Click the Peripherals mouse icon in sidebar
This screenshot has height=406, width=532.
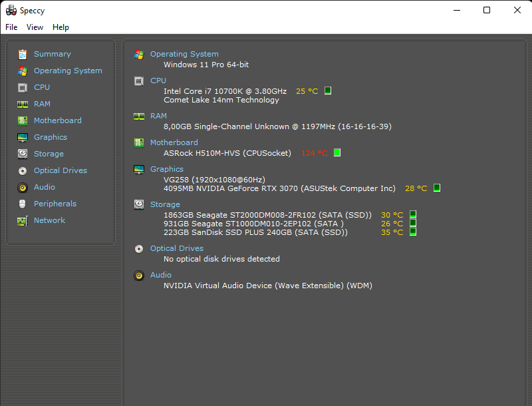[x=23, y=204]
